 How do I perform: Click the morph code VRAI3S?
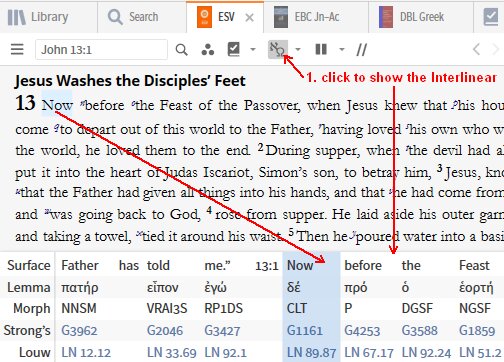coord(167,309)
